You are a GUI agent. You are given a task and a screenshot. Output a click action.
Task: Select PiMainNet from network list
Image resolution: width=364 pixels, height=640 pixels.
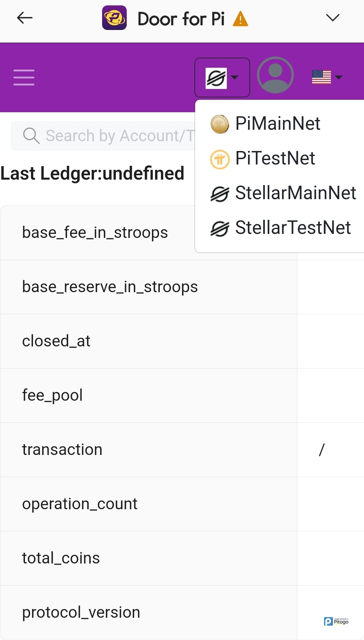pos(277,123)
